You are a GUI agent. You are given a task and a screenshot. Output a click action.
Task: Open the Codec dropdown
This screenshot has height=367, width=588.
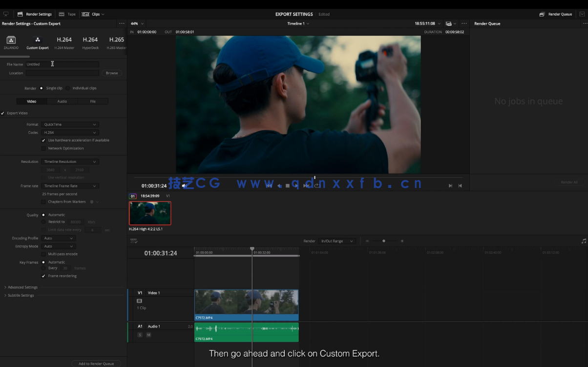(70, 132)
